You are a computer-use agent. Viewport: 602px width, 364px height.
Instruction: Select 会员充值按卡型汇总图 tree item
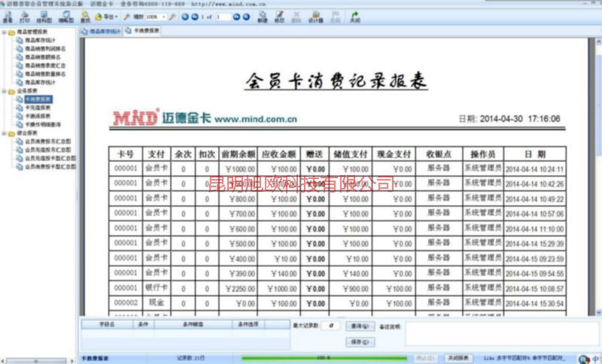pyautogui.click(x=50, y=159)
